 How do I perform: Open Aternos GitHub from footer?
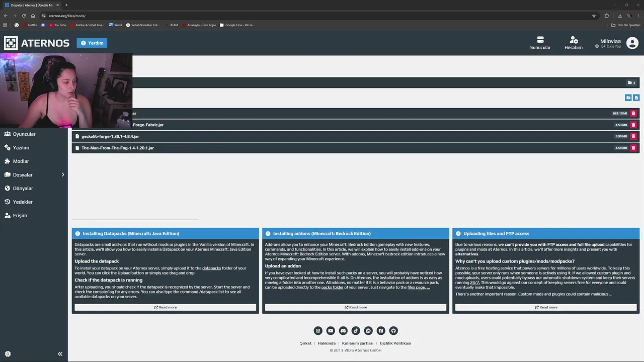pyautogui.click(x=393, y=330)
